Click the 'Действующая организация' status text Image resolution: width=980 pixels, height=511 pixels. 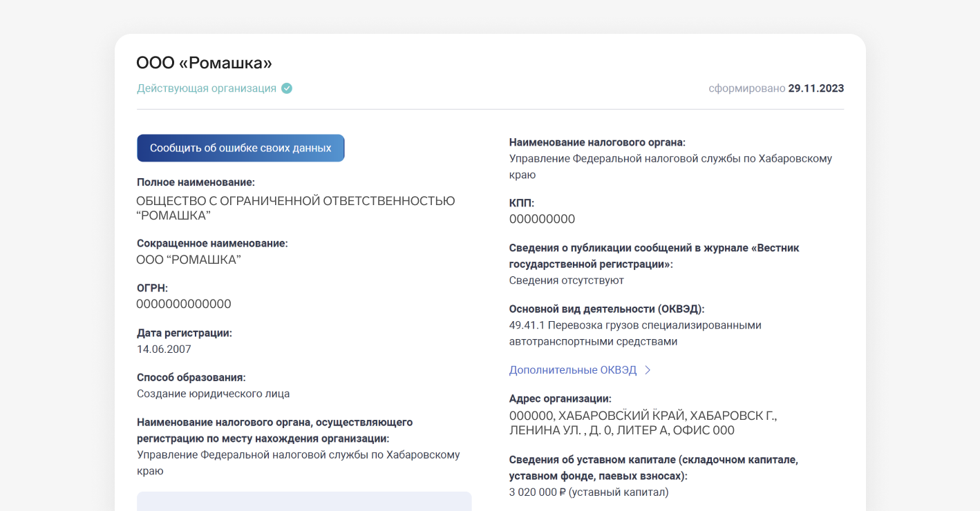[206, 88]
